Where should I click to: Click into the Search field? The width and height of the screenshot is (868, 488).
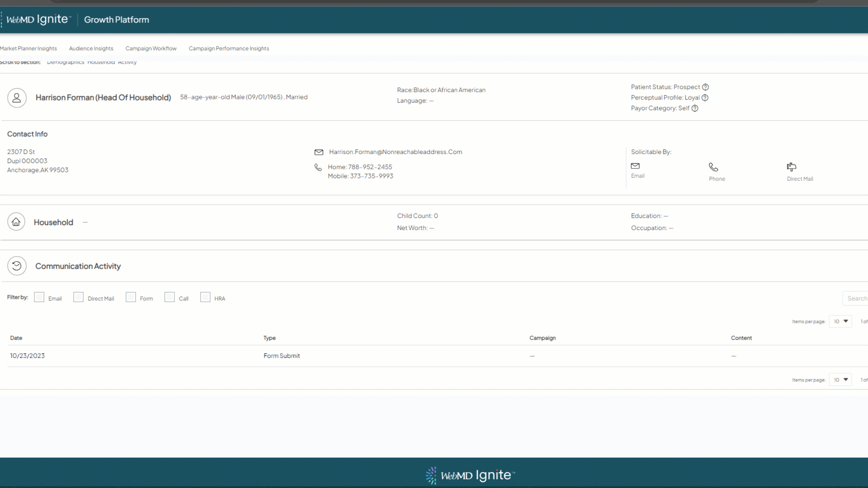pos(858,298)
